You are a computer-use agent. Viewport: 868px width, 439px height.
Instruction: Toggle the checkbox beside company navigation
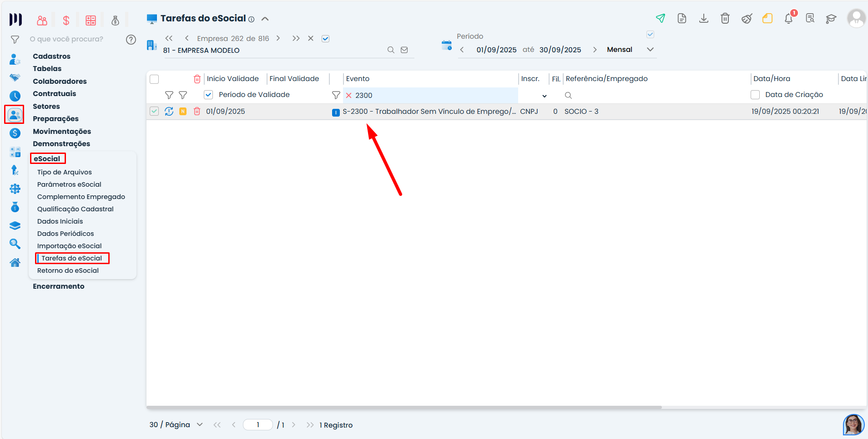pos(325,39)
